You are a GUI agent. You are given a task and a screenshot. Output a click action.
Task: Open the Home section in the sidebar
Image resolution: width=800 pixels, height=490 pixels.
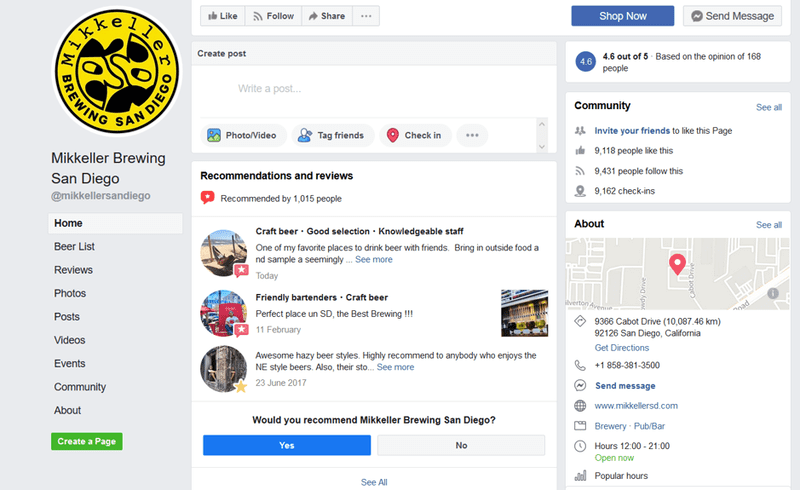coord(115,224)
